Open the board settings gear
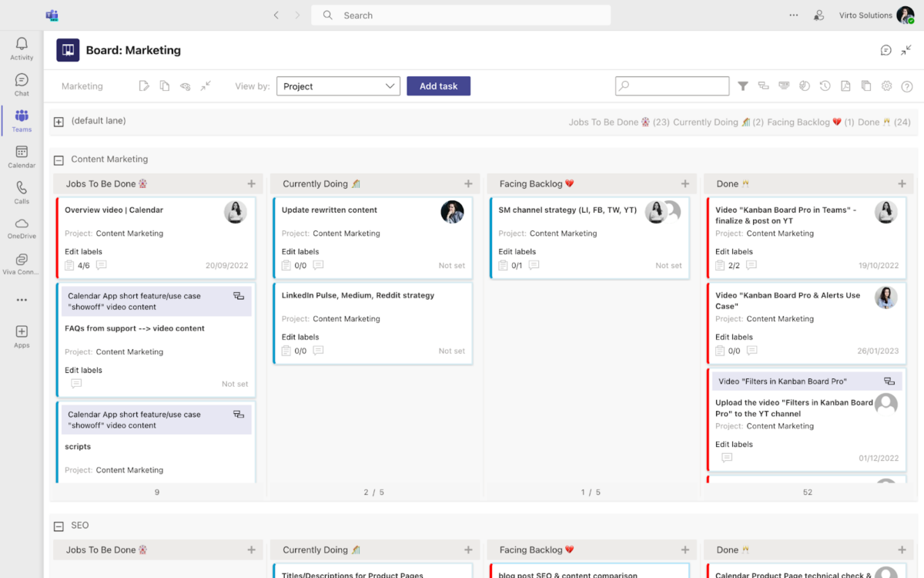Viewport: 924px width, 578px height. coord(886,86)
